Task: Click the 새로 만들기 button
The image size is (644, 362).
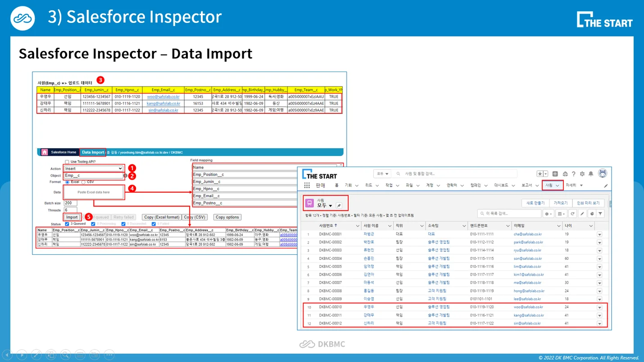Action: (535, 203)
